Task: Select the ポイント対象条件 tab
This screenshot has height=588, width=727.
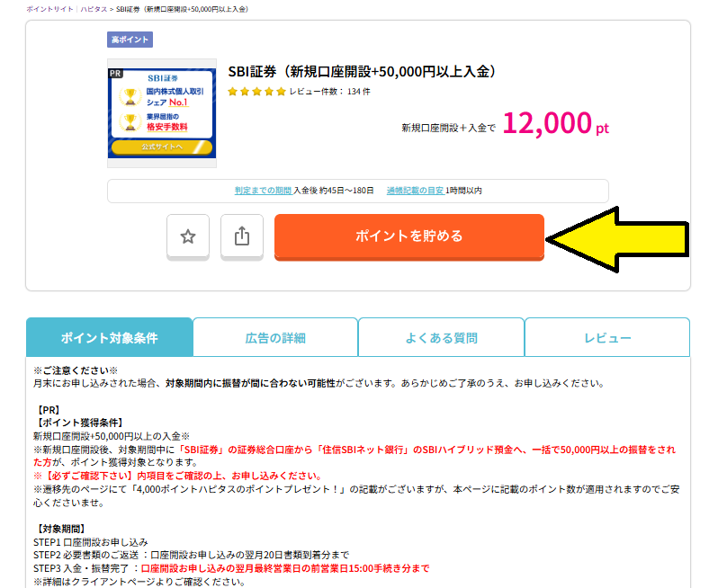Action: pyautogui.click(x=109, y=338)
